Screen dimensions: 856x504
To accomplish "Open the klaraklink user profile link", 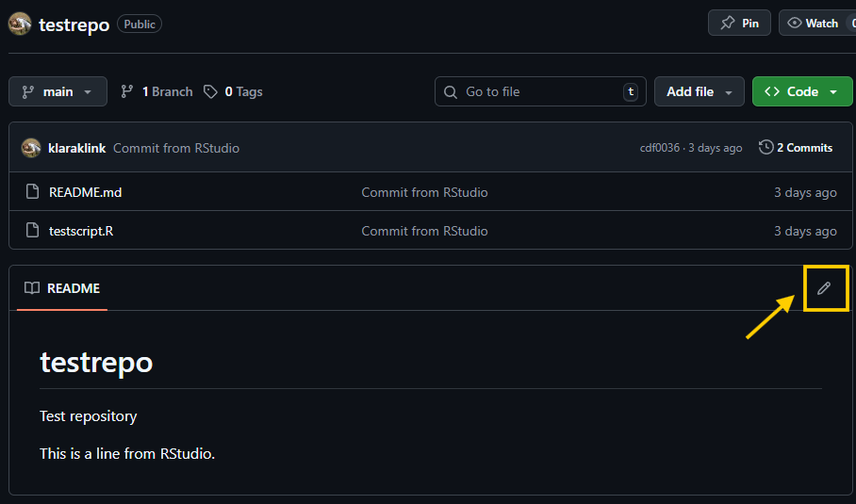I will (x=76, y=148).
